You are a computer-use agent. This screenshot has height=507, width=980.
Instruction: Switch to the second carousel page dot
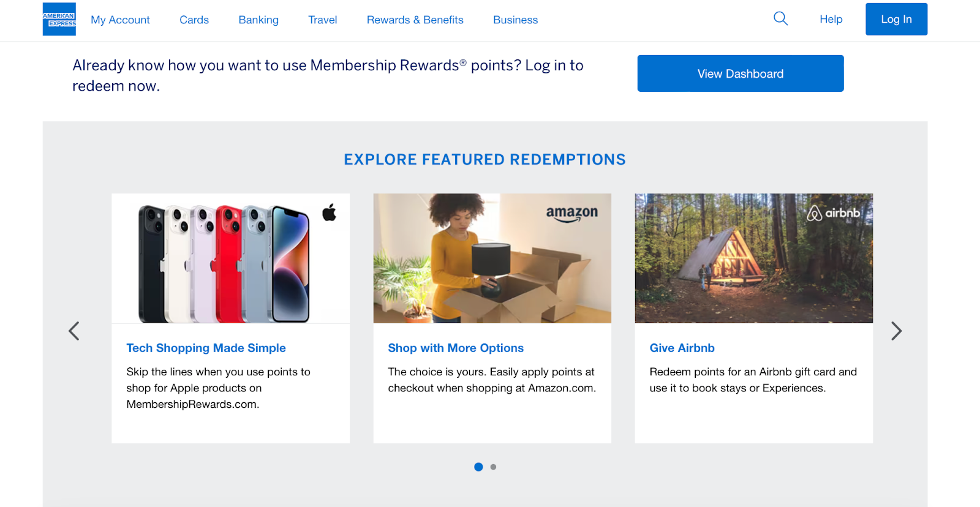(493, 467)
